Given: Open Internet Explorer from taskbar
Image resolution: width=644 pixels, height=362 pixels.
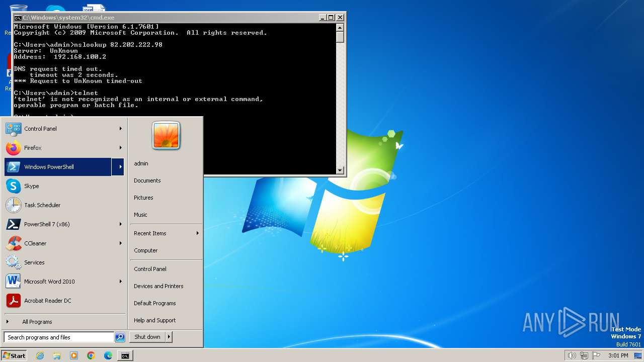Looking at the screenshot, I should click(x=40, y=355).
